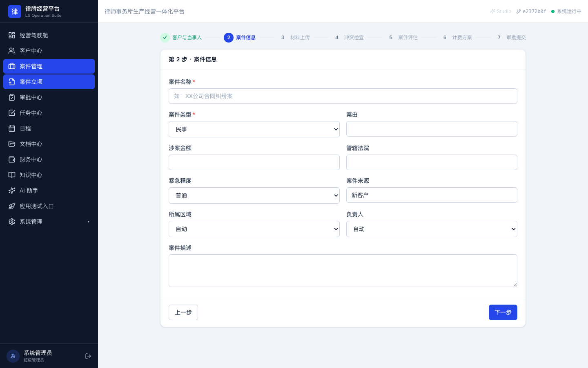Click the logout icon beside 系统管理员
The width and height of the screenshot is (588, 368).
point(88,356)
